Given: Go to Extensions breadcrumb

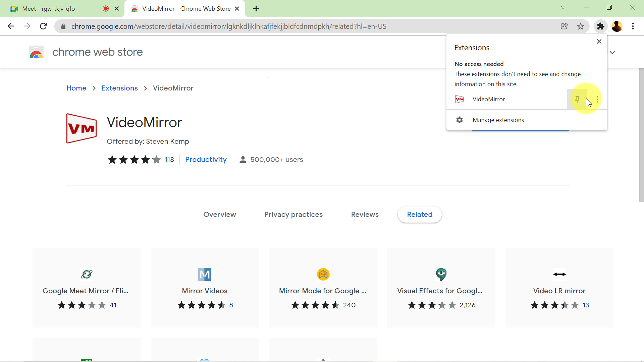Looking at the screenshot, I should 120,88.
